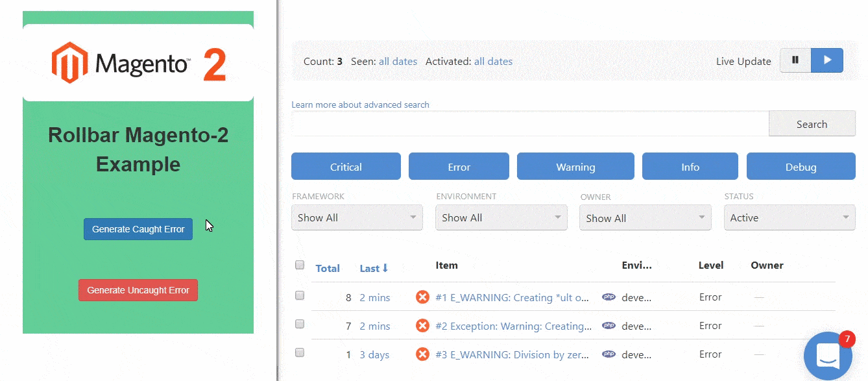
Task: Click Error level text in item #3 row
Action: pos(710,354)
